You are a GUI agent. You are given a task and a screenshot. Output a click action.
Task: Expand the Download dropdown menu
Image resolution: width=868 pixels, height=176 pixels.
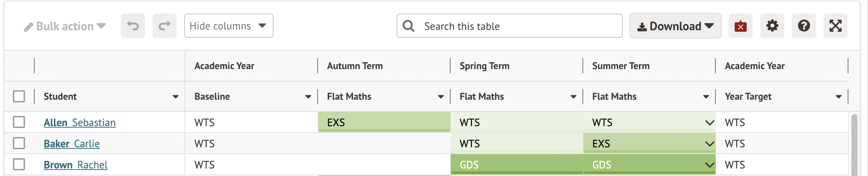point(675,26)
